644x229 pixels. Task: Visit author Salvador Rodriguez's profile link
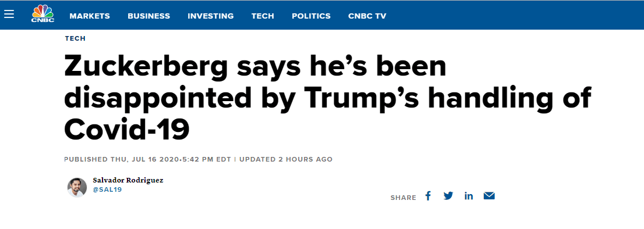click(x=128, y=181)
